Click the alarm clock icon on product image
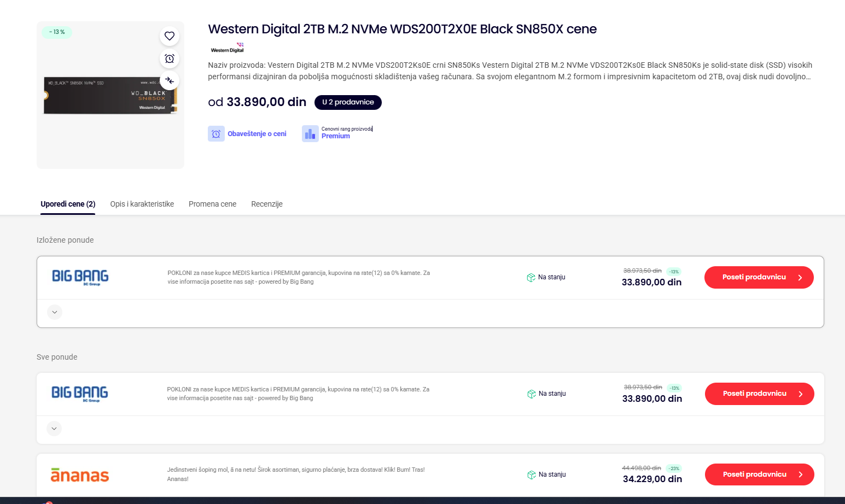 [170, 58]
